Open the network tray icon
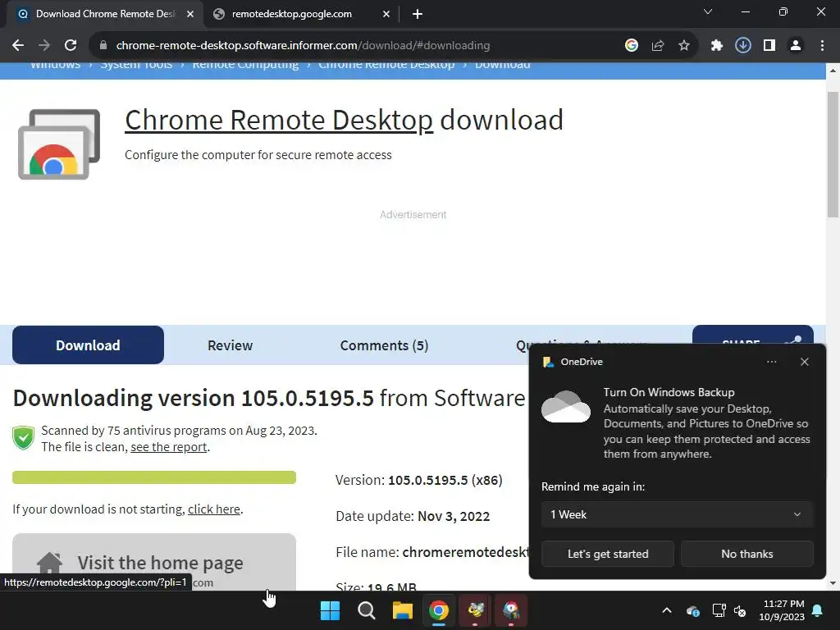Viewport: 840px width, 630px height. (x=719, y=610)
